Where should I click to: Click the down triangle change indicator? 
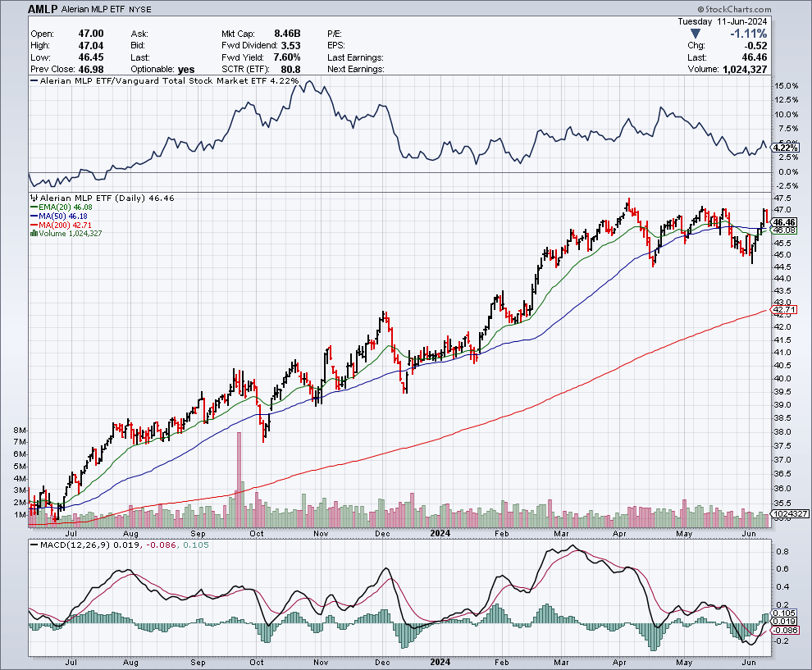point(696,34)
